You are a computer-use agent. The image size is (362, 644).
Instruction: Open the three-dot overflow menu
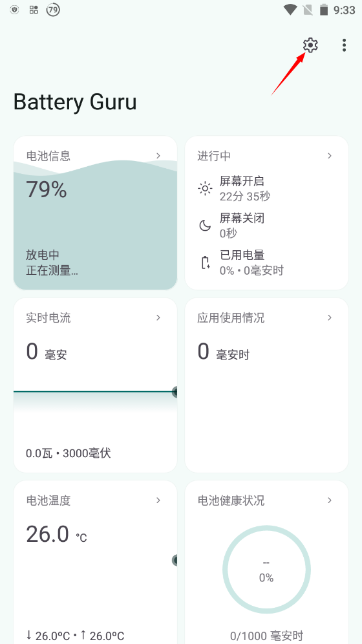pyautogui.click(x=344, y=45)
